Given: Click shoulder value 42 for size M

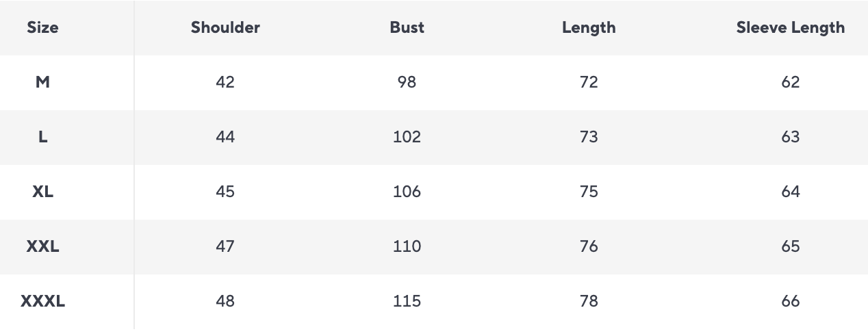Looking at the screenshot, I should [x=225, y=82].
